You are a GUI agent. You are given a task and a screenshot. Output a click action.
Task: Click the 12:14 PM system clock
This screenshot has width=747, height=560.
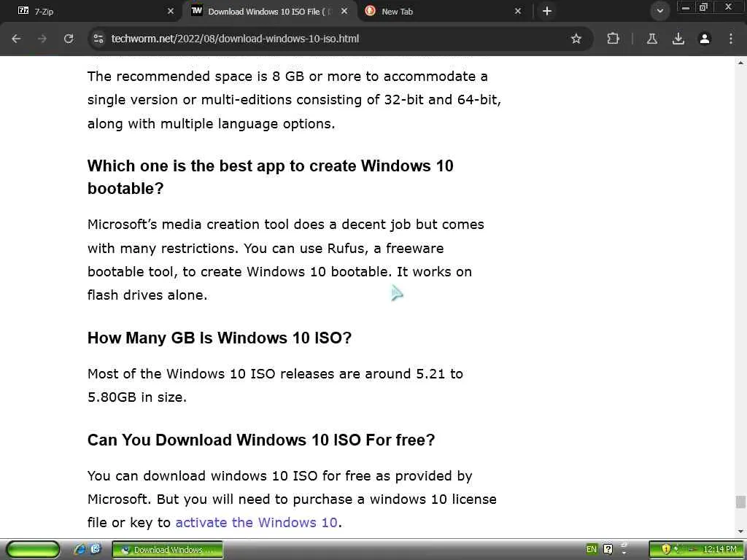720,549
